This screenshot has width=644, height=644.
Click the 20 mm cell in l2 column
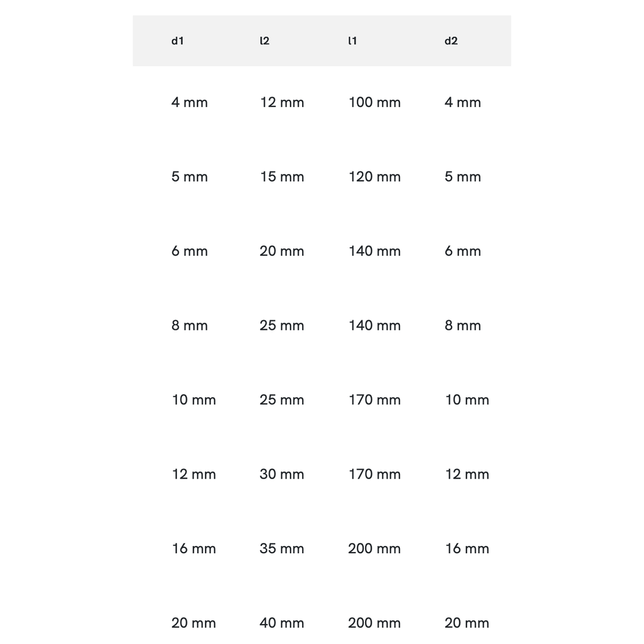coord(281,251)
